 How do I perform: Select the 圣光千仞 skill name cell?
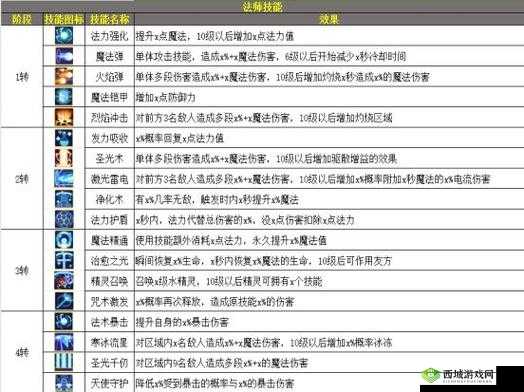pos(110,363)
